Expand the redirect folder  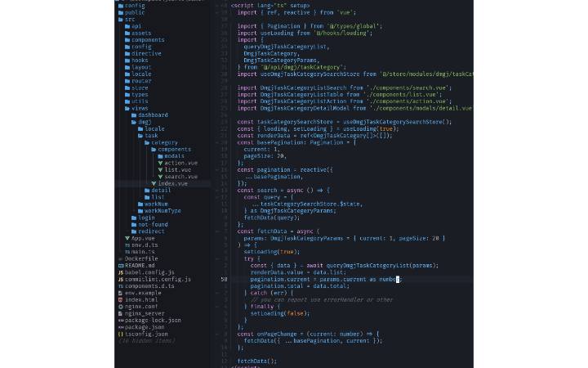134,231
